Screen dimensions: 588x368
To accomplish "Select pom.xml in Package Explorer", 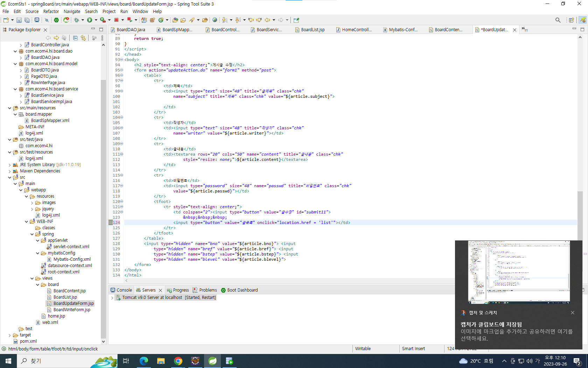I will [25, 341].
